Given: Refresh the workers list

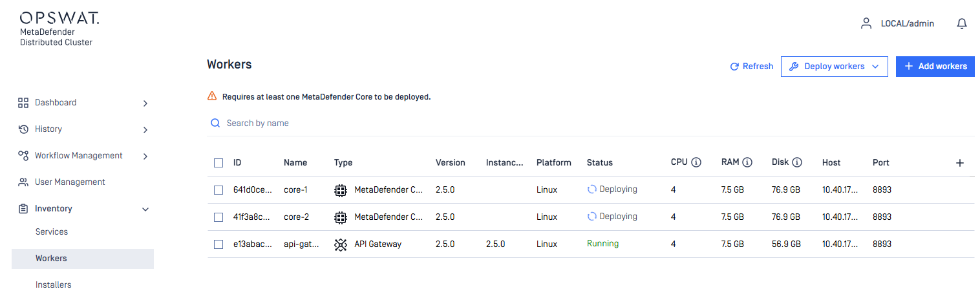Looking at the screenshot, I should pos(751,67).
